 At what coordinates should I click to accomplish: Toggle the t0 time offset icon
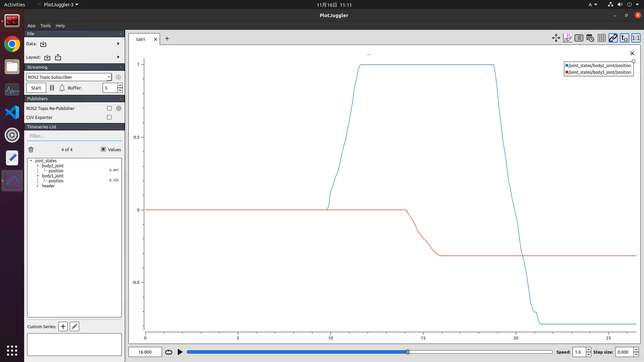[624, 38]
